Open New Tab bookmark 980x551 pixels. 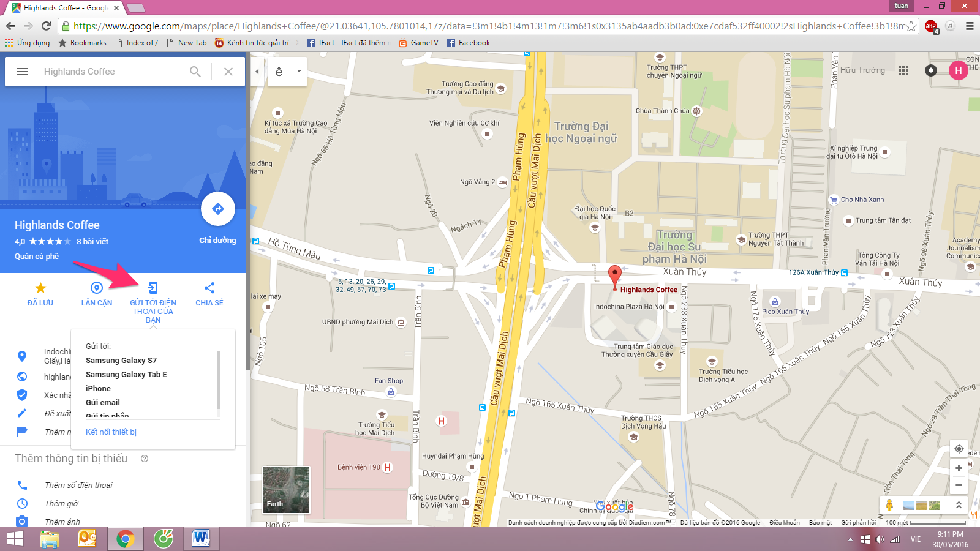click(187, 43)
